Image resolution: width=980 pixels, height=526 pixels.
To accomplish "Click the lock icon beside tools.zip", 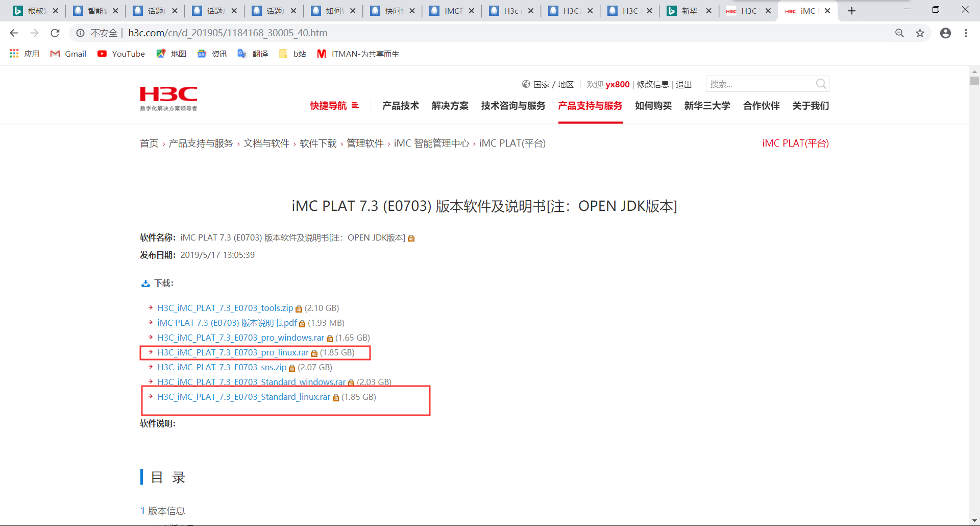I will (x=299, y=309).
